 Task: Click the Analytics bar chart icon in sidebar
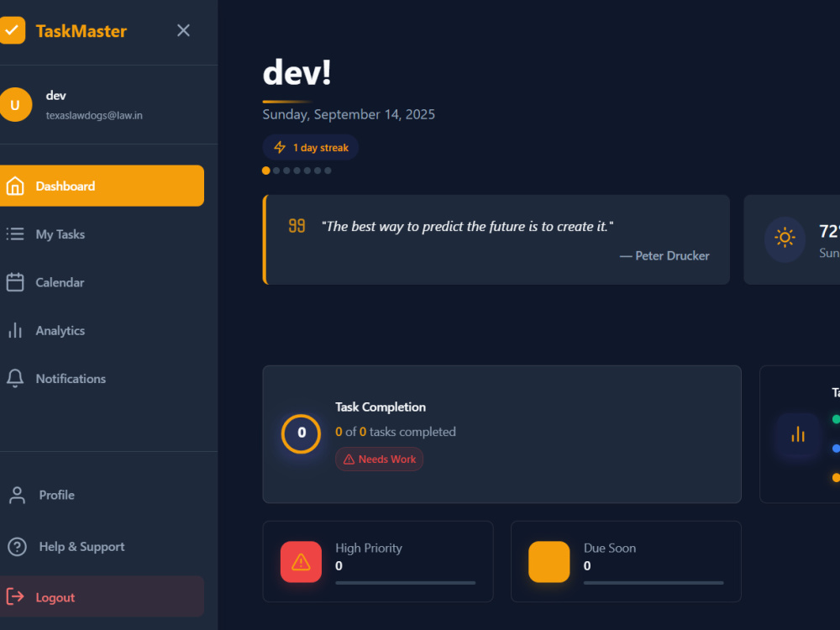tap(15, 330)
